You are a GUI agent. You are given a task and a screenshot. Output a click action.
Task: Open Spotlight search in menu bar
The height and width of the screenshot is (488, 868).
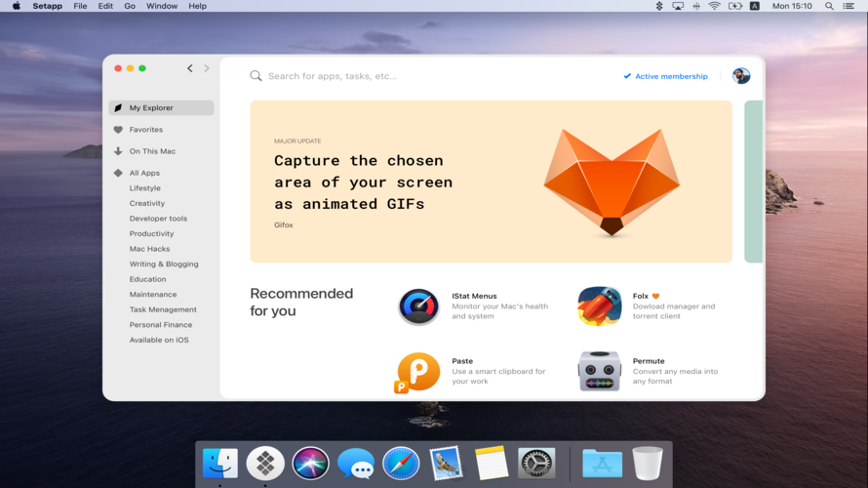pos(829,6)
